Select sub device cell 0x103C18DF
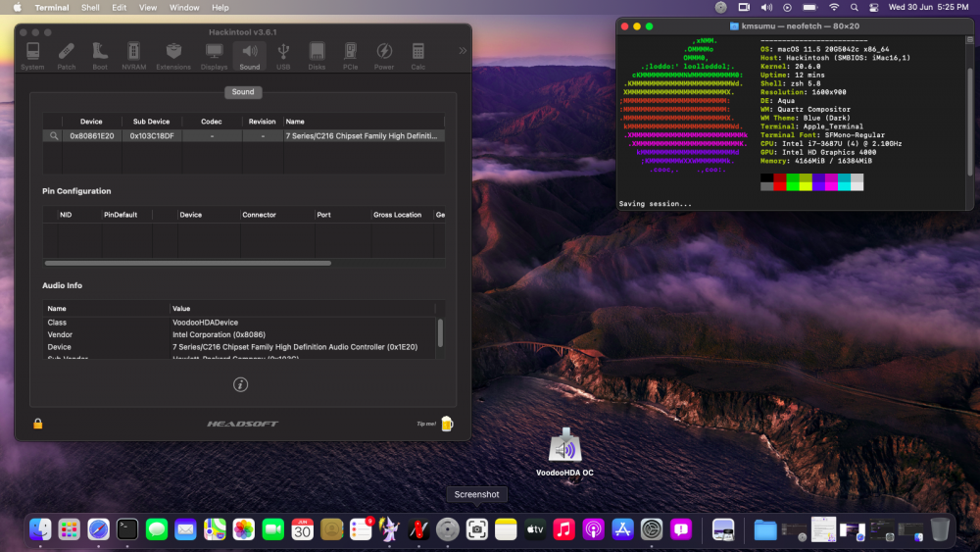 click(x=152, y=135)
